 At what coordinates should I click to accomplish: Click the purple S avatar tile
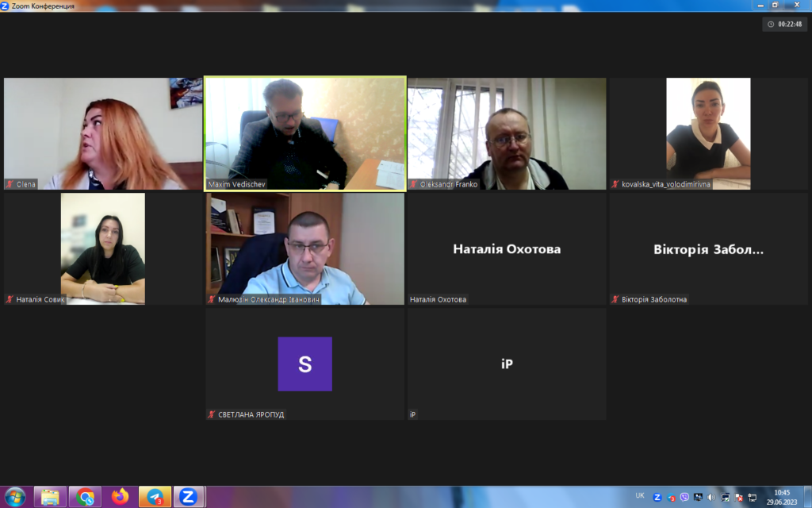tap(305, 364)
